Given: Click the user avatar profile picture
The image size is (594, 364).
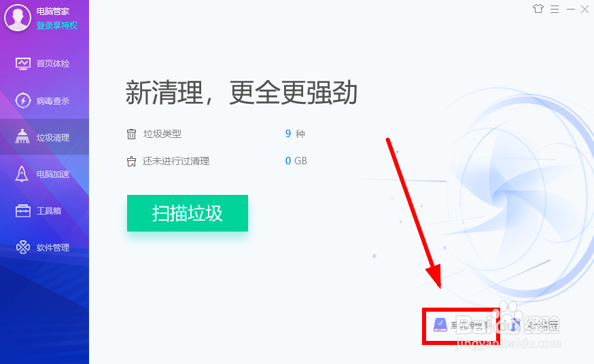Looking at the screenshot, I should [x=17, y=18].
